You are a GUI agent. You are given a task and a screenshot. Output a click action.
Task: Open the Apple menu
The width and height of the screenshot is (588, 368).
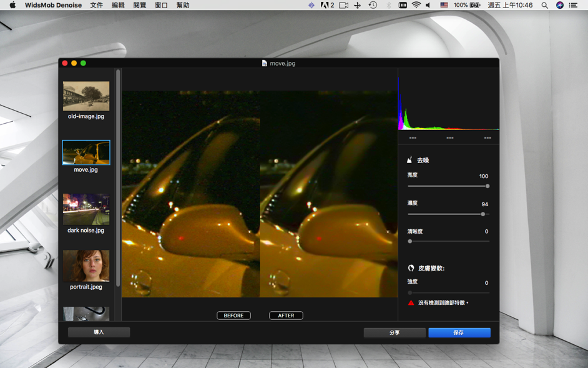coord(12,5)
